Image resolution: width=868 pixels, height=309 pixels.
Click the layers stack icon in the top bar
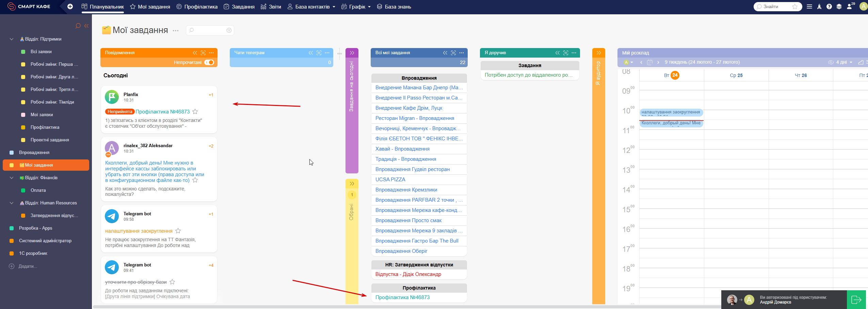click(x=839, y=6)
